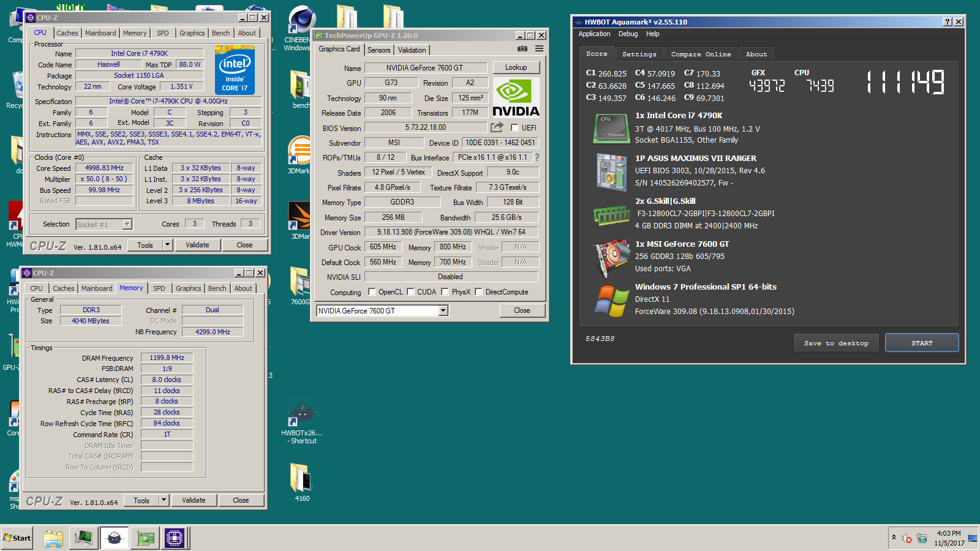Click the Graphics tab in bottom CPU-Z
980x551 pixels.
(x=189, y=288)
